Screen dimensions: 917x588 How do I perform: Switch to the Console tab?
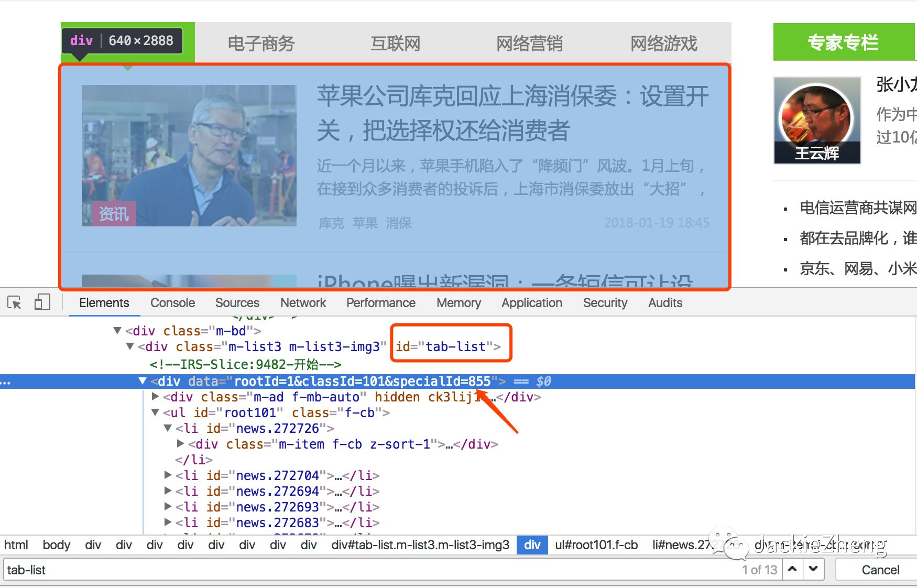click(x=172, y=303)
